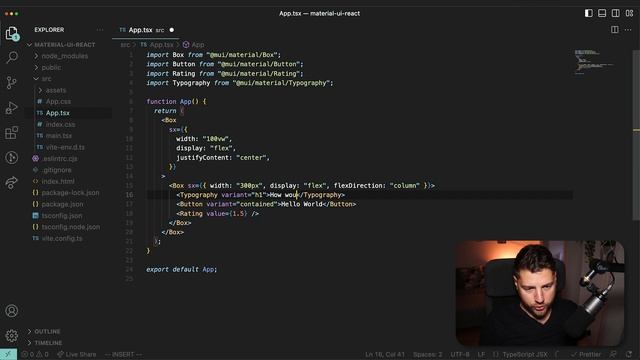Click the Prettier status bar item
The image size is (640, 360).
click(586, 354)
